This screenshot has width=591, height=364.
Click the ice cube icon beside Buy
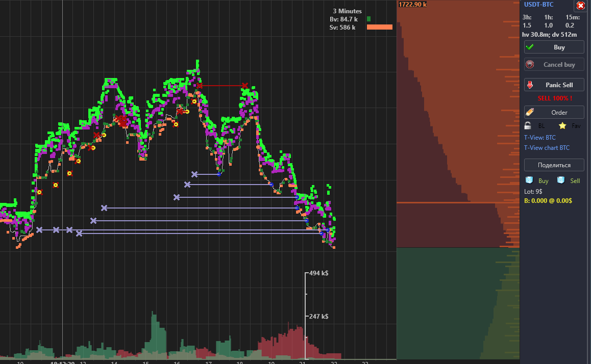(x=529, y=180)
